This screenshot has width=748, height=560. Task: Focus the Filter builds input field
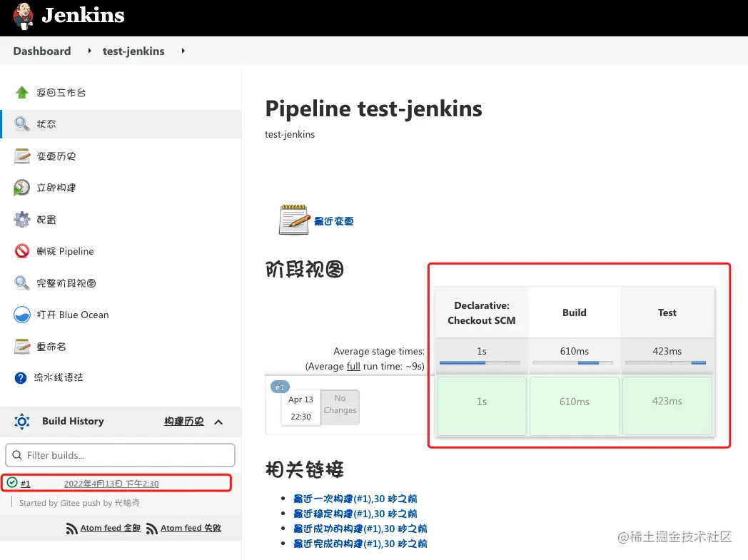click(x=120, y=455)
